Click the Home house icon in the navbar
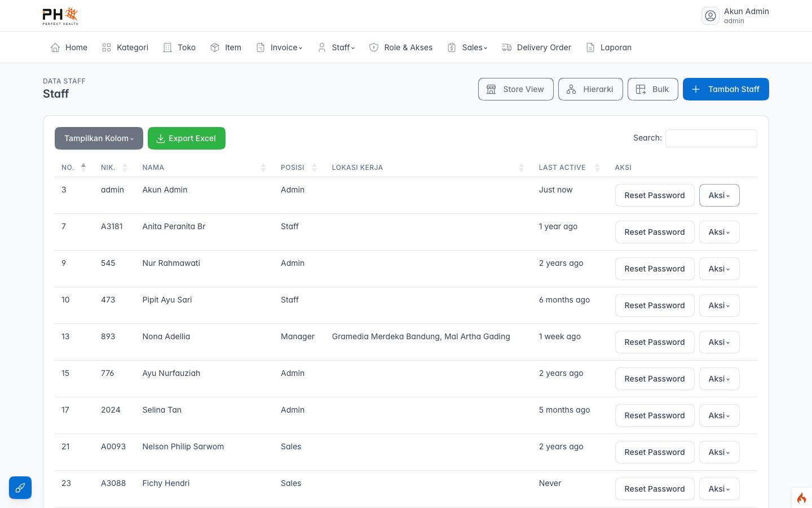This screenshot has width=812, height=508. tap(55, 47)
